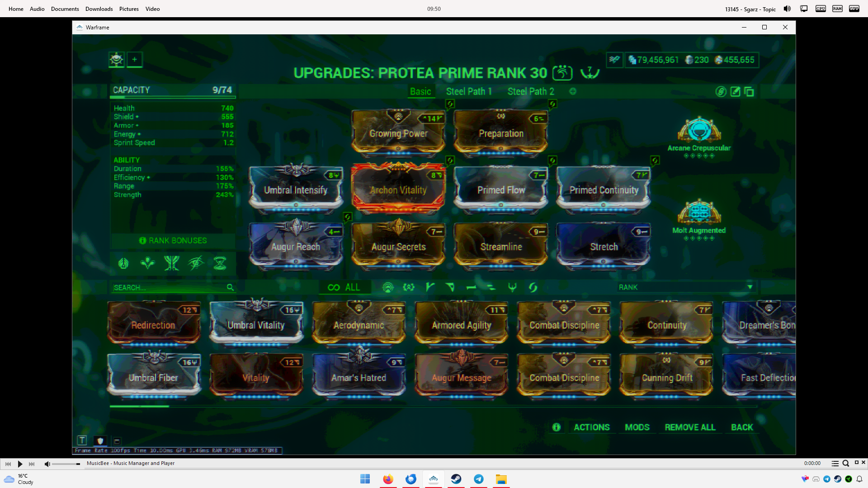Add new config with plus circle
The height and width of the screenshot is (488, 868).
pyautogui.click(x=573, y=91)
